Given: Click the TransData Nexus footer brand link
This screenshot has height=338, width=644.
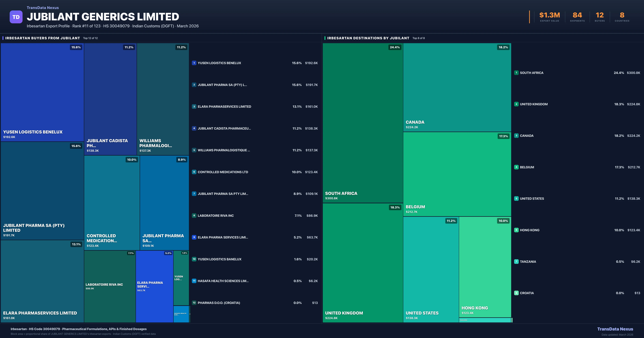Looking at the screenshot, I should (x=615, y=329).
